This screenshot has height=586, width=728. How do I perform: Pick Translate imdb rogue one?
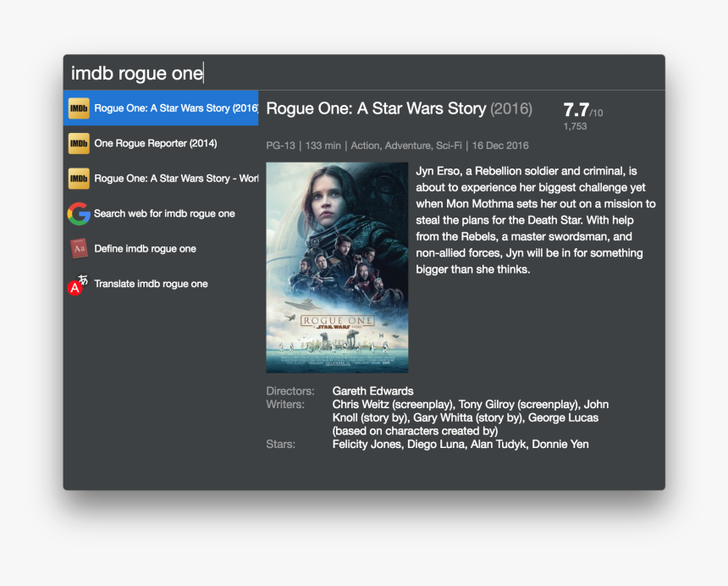(161, 285)
